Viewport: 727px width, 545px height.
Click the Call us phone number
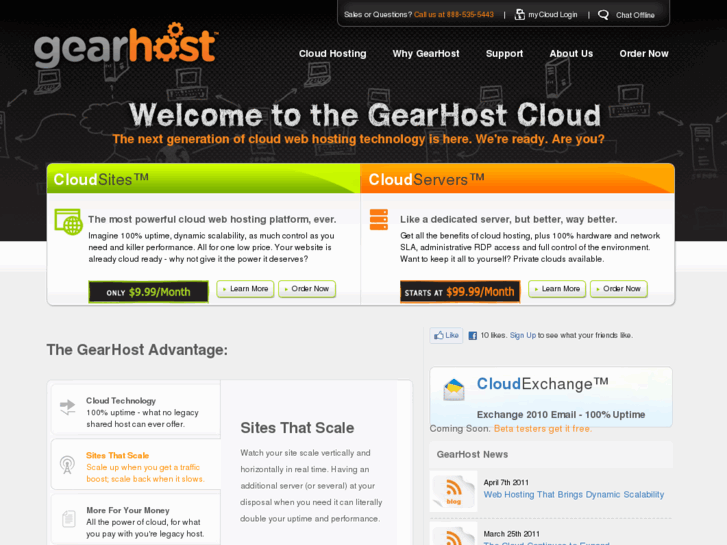pyautogui.click(x=454, y=15)
